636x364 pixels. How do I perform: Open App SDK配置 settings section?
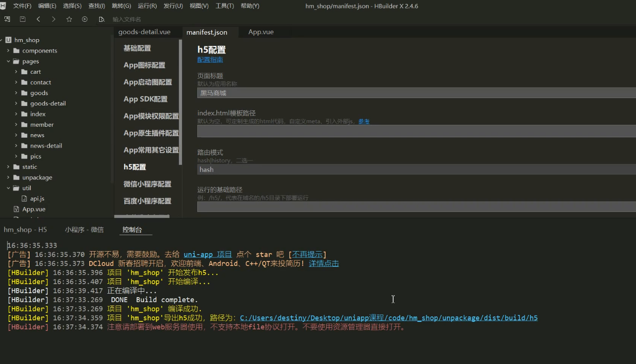145,99
